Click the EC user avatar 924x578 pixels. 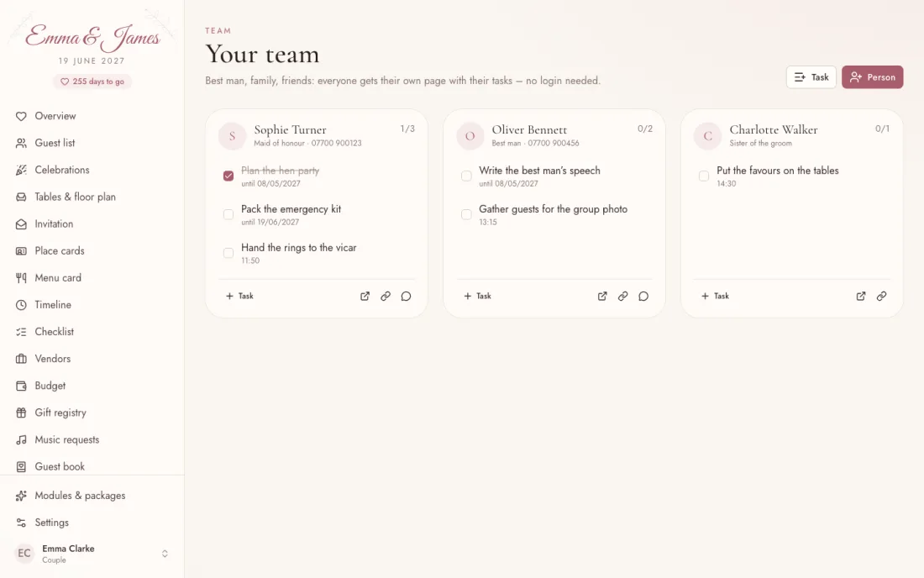click(24, 554)
